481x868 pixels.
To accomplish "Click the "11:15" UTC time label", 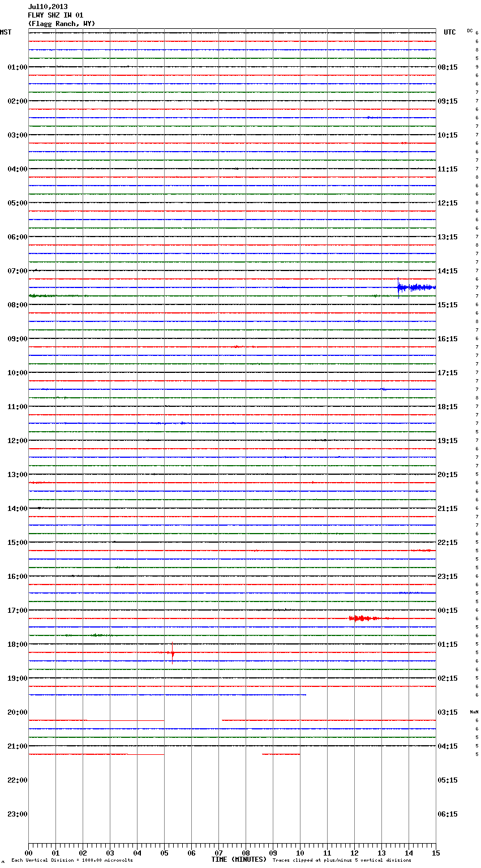I will (x=448, y=169).
